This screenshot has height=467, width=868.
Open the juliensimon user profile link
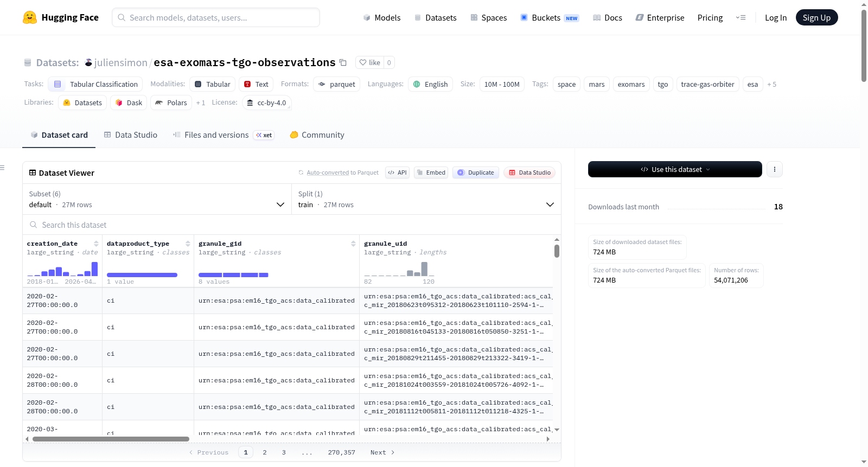coord(120,62)
